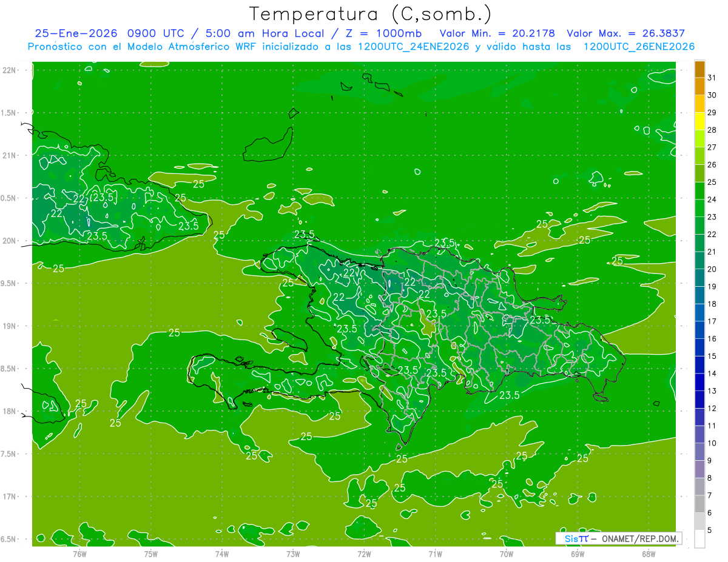Click the colorbar label 13
Viewport: 728px width, 562px height.
(x=712, y=391)
